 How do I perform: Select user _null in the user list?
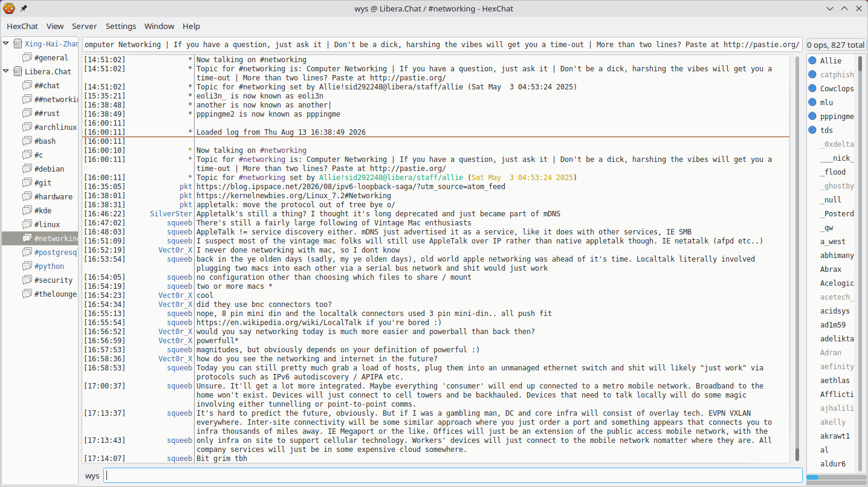pos(831,199)
